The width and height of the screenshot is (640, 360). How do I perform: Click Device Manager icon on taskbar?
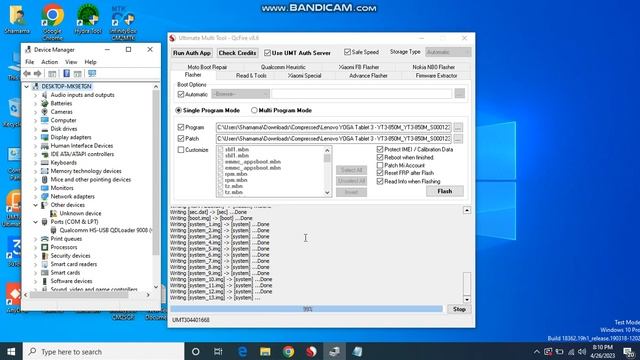[x=334, y=351]
